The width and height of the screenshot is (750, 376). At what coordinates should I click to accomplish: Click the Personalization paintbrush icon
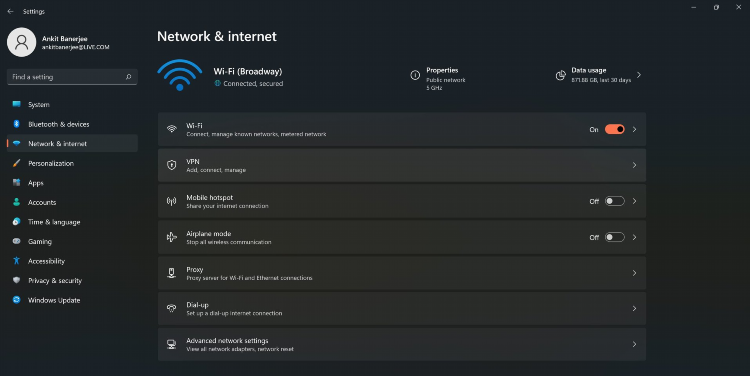coord(17,163)
